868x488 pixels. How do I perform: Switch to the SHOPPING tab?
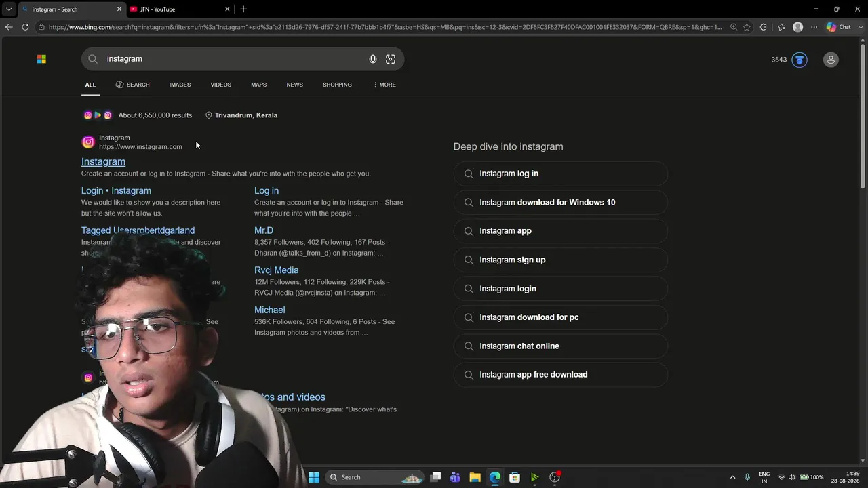(x=337, y=85)
